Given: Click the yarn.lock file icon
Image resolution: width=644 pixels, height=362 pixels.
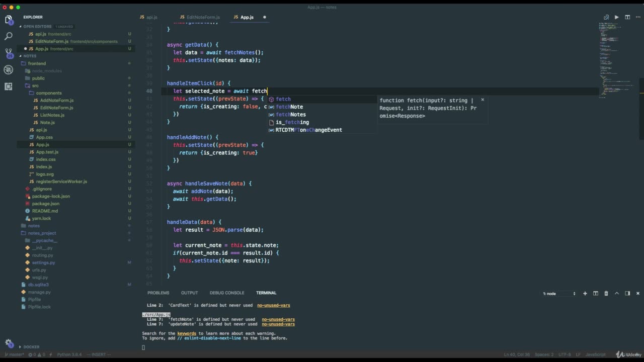Looking at the screenshot, I should (x=28, y=218).
